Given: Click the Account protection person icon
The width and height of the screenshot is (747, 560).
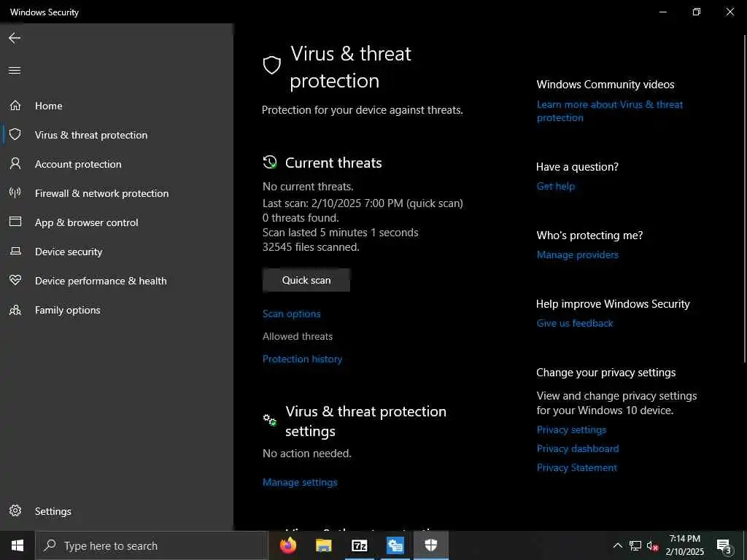Looking at the screenshot, I should pyautogui.click(x=15, y=164).
